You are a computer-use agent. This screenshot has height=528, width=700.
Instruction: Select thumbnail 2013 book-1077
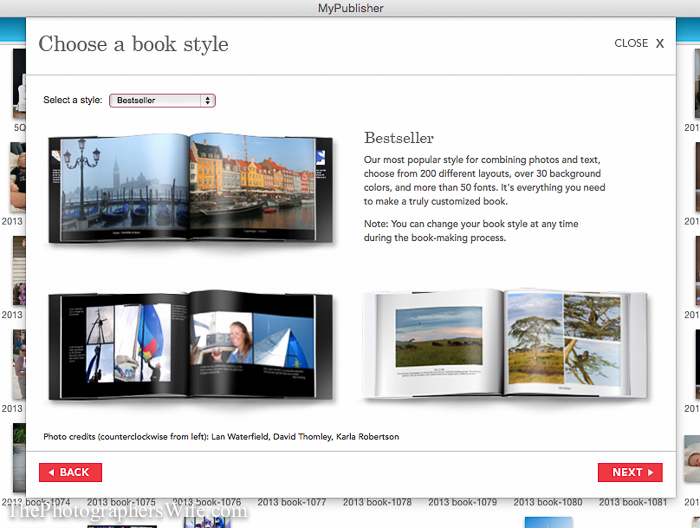[x=292, y=503]
